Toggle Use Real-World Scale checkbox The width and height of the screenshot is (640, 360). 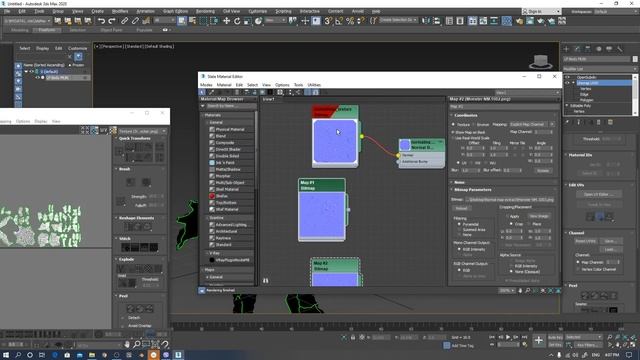(453, 138)
